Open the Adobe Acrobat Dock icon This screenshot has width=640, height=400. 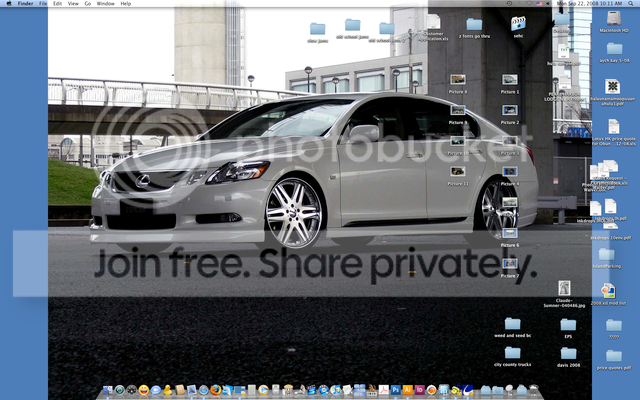[384, 390]
